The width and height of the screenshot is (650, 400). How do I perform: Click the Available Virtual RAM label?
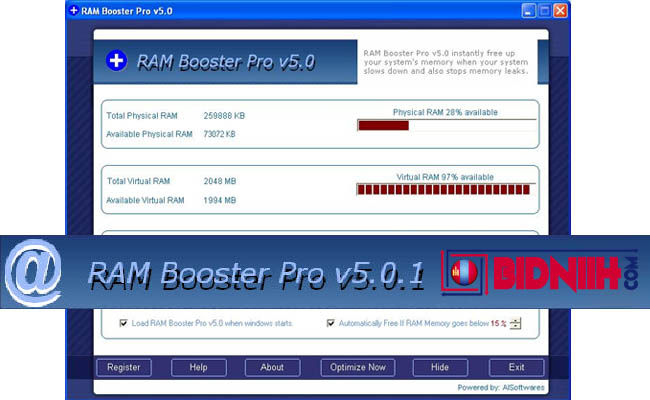click(x=145, y=200)
